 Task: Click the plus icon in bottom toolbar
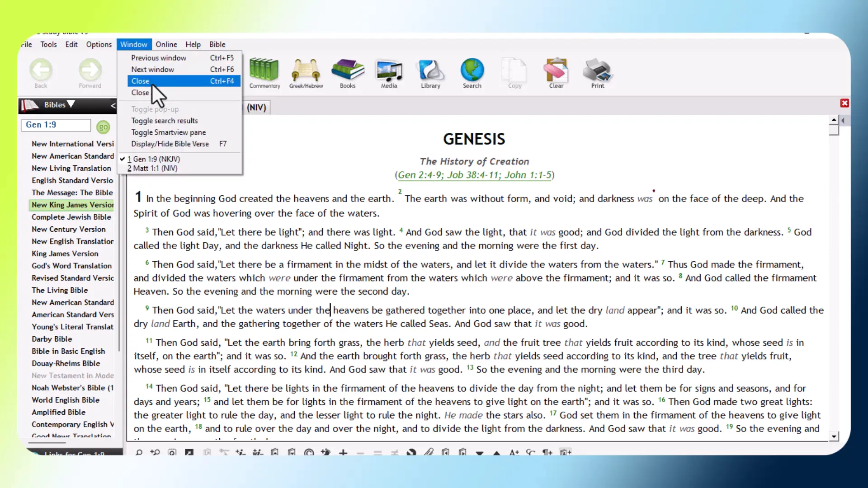click(343, 452)
